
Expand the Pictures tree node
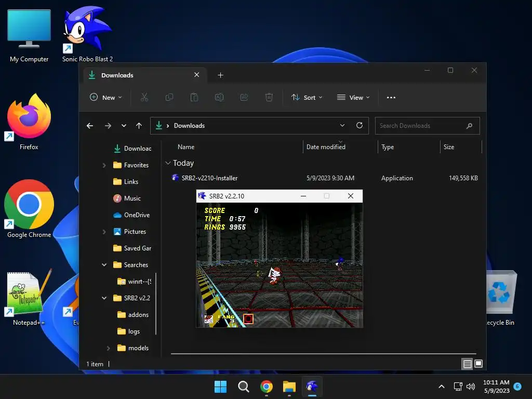click(104, 232)
